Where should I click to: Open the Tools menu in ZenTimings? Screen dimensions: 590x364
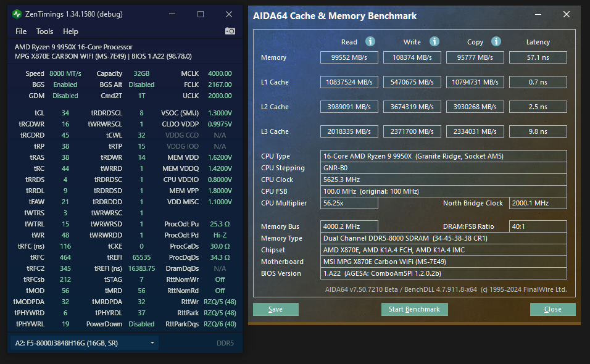click(44, 31)
